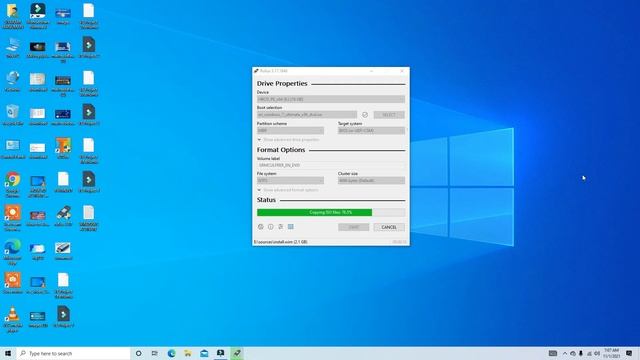The height and width of the screenshot is (360, 640).
Task: Click the Rufus title bar text
Action: (x=273, y=71)
